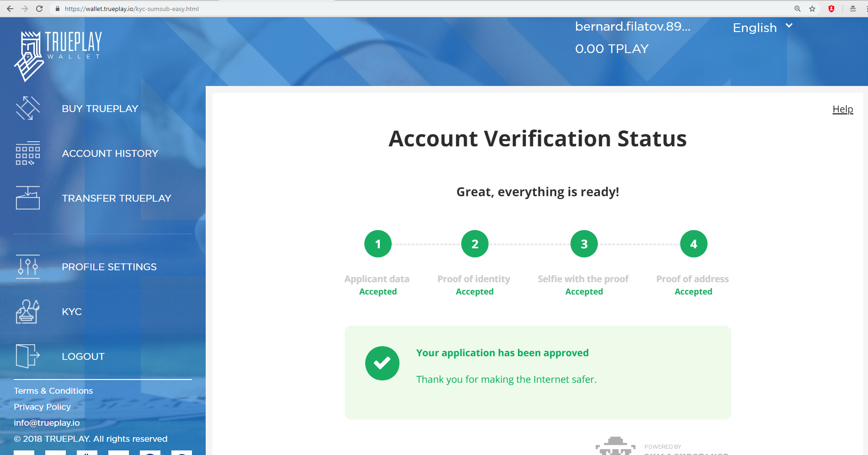868x455 pixels.
Task: Click 'Thank you for making the Internet safer.'
Action: point(506,380)
